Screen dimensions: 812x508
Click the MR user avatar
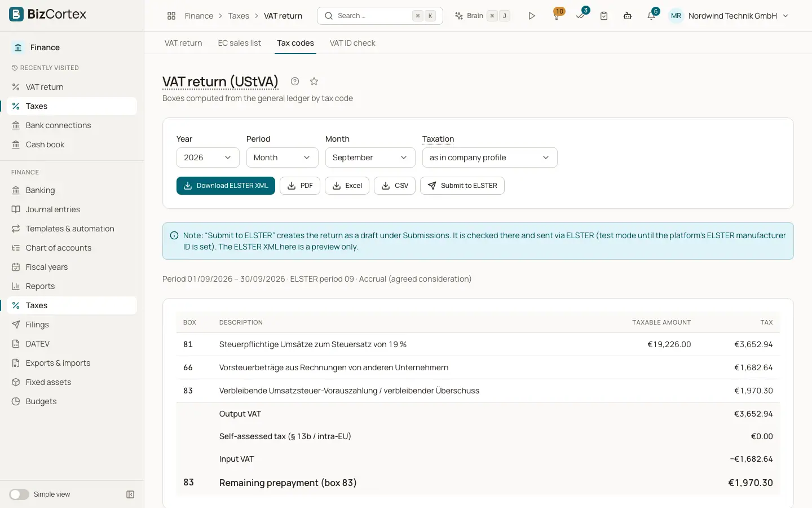676,16
